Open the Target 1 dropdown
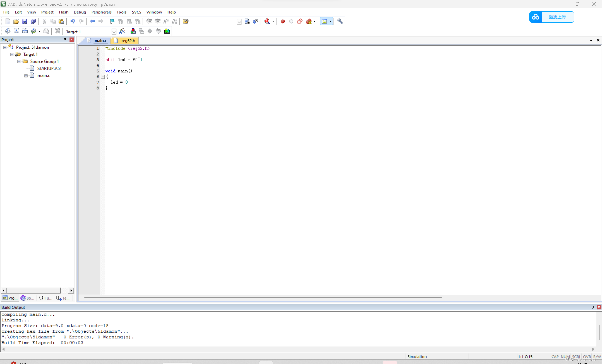The height and width of the screenshot is (364, 602). click(114, 32)
